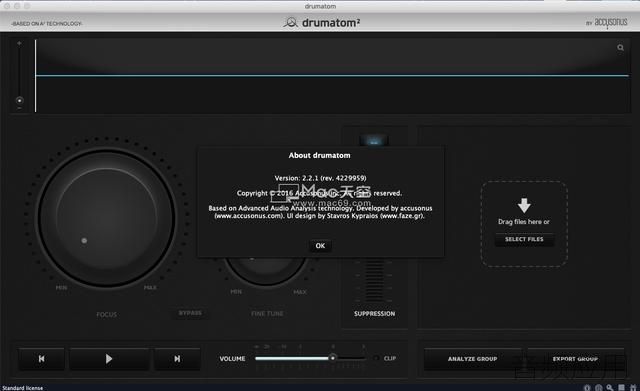
Task: Click the 'Drag files here or' text
Action: tap(524, 222)
